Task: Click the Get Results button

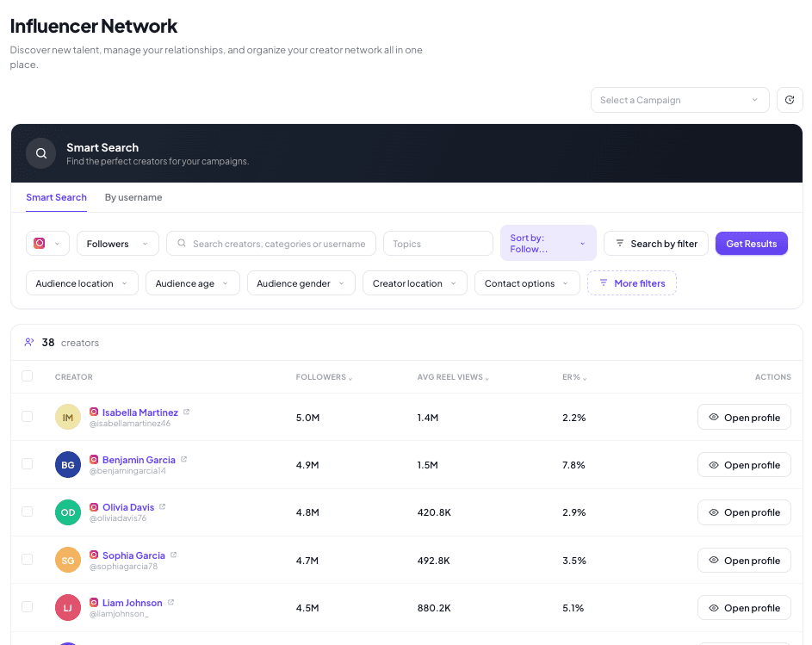Action: [752, 244]
